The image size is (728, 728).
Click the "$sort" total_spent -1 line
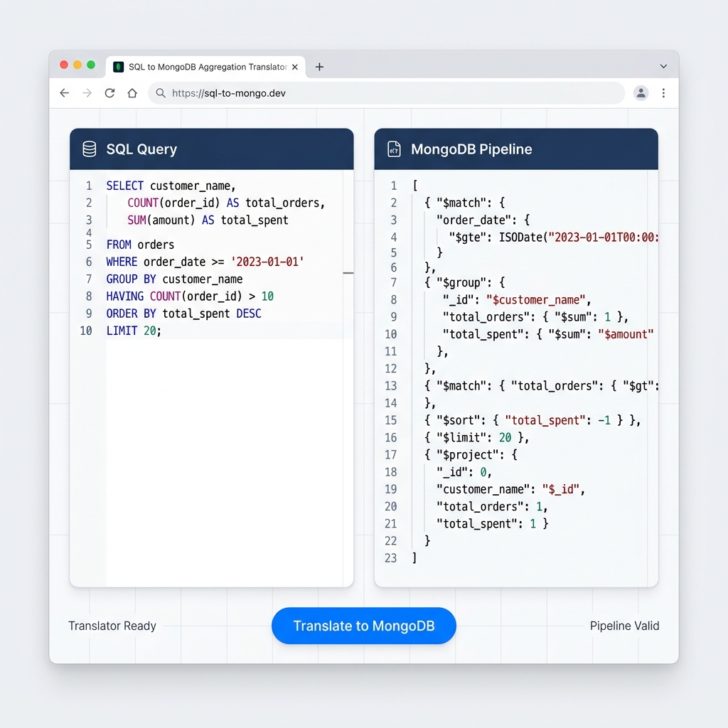click(532, 420)
